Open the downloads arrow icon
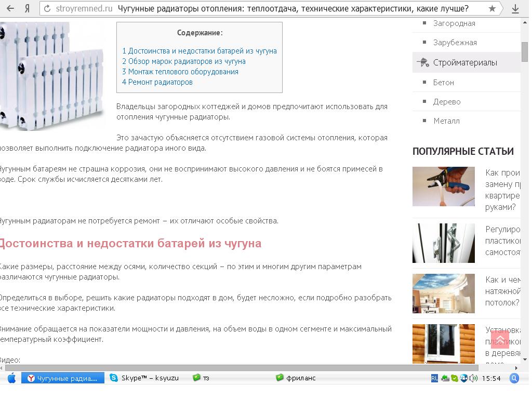The height and width of the screenshot is (399, 532). [515, 8]
